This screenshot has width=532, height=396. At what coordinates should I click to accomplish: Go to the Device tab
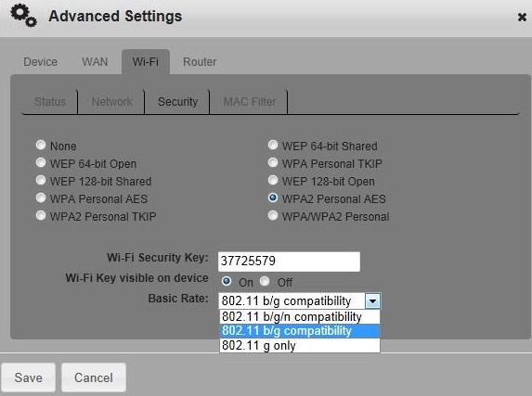pos(40,62)
